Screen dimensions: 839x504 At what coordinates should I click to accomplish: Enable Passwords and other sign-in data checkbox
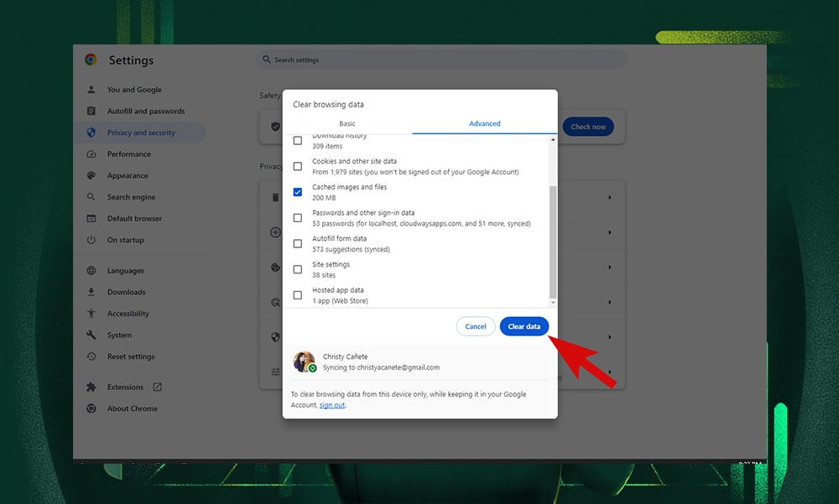coord(298,218)
